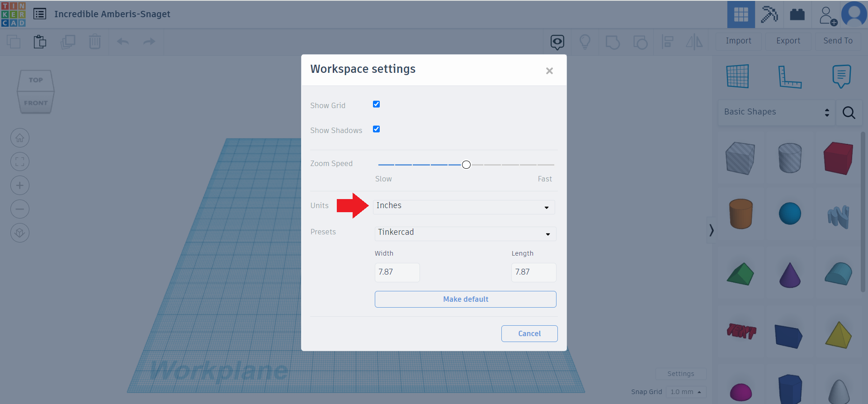Open the Presets dropdown showing Tinkercad

point(465,233)
